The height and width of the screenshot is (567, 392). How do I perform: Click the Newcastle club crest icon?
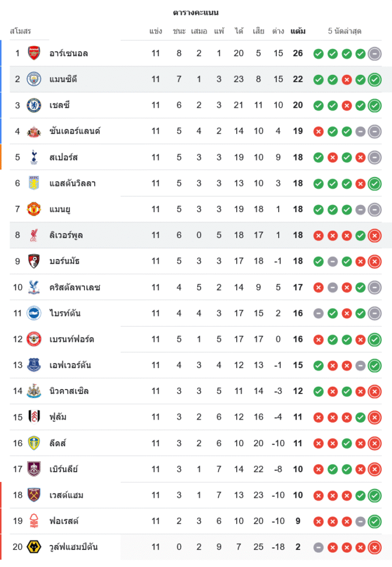coord(34,391)
